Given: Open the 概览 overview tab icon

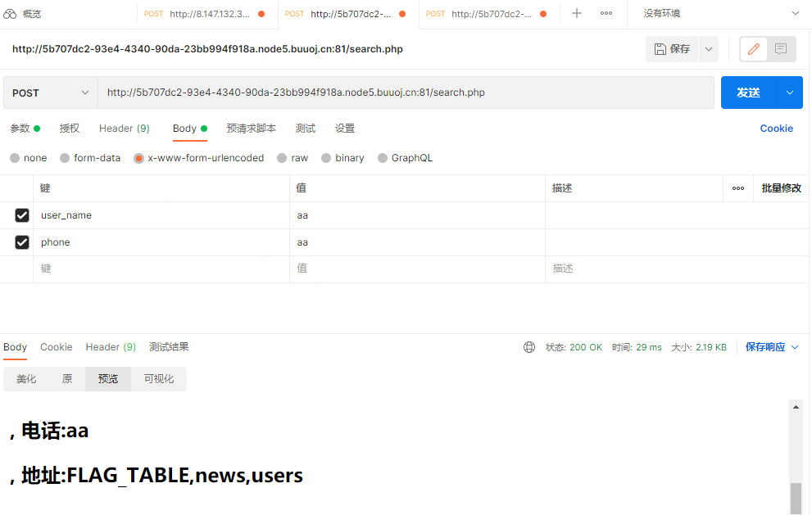Looking at the screenshot, I should pos(11,14).
